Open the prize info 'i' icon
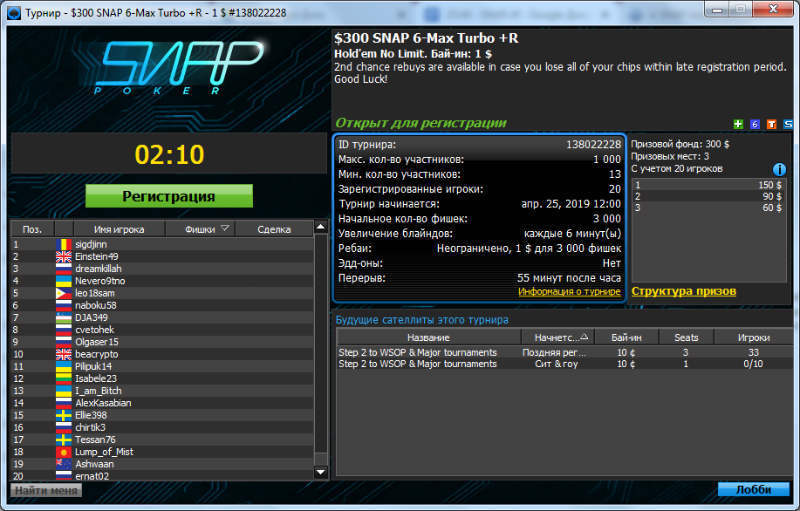This screenshot has height=511, width=800. coord(779,169)
